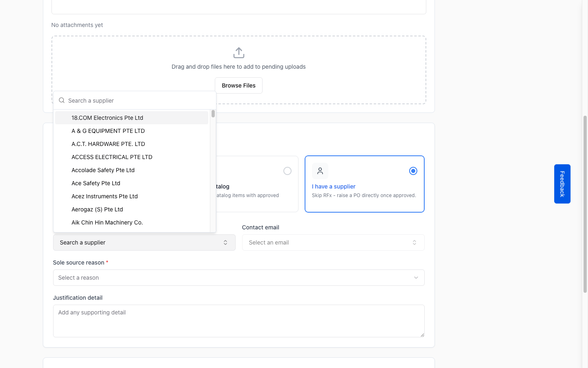Pick Aik Chin Hin Machinery Co.
The height and width of the screenshot is (368, 588).
131,222
